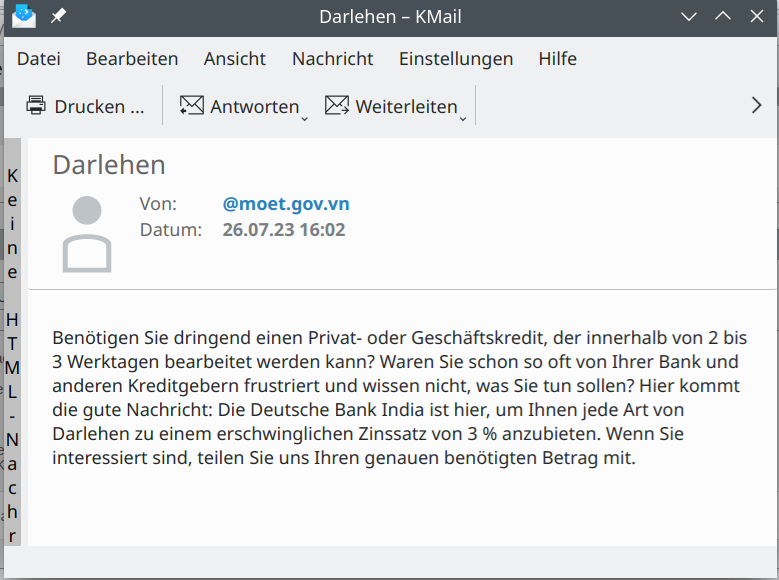This screenshot has height=580, width=779.
Task: Open the Datei menu
Action: tap(39, 59)
